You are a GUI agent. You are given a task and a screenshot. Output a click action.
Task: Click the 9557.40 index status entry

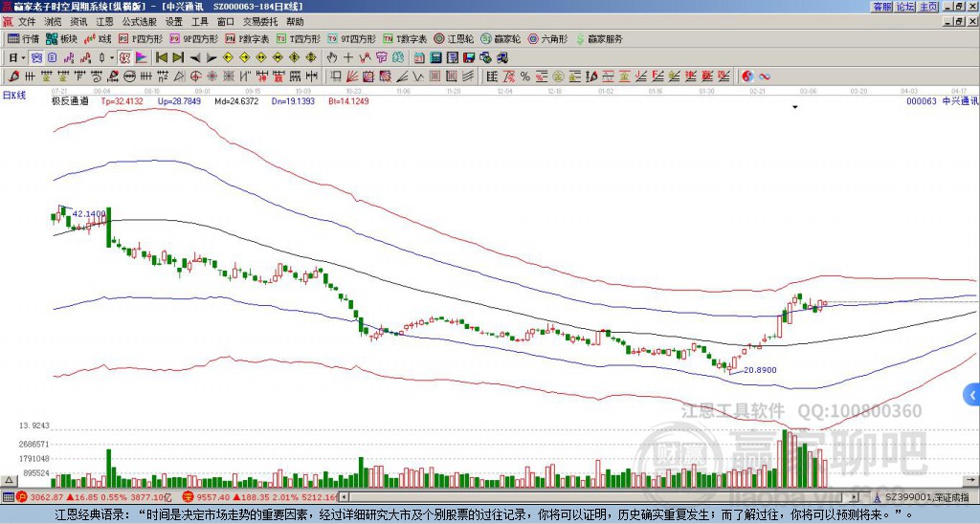260,497
